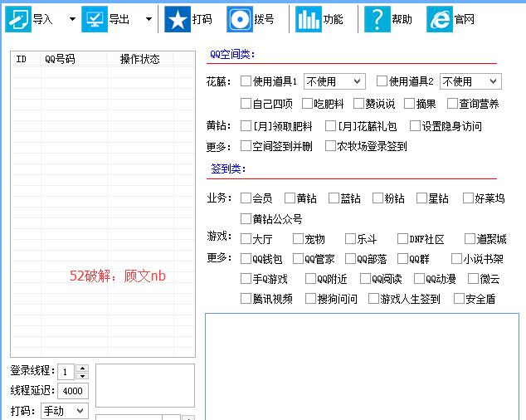This screenshot has height=420, width=526.
Task: Click the 导出 export toolbar icon
Action: pyautogui.click(x=95, y=19)
